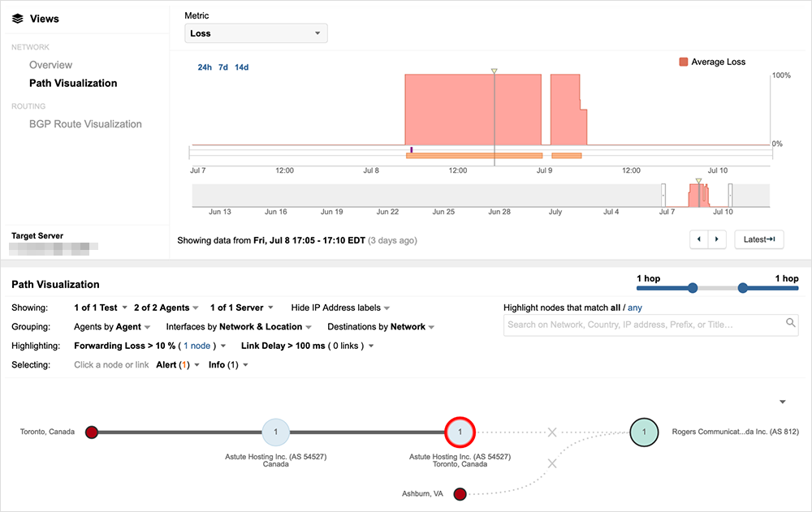Open BGP Route Visualization view

(85, 124)
